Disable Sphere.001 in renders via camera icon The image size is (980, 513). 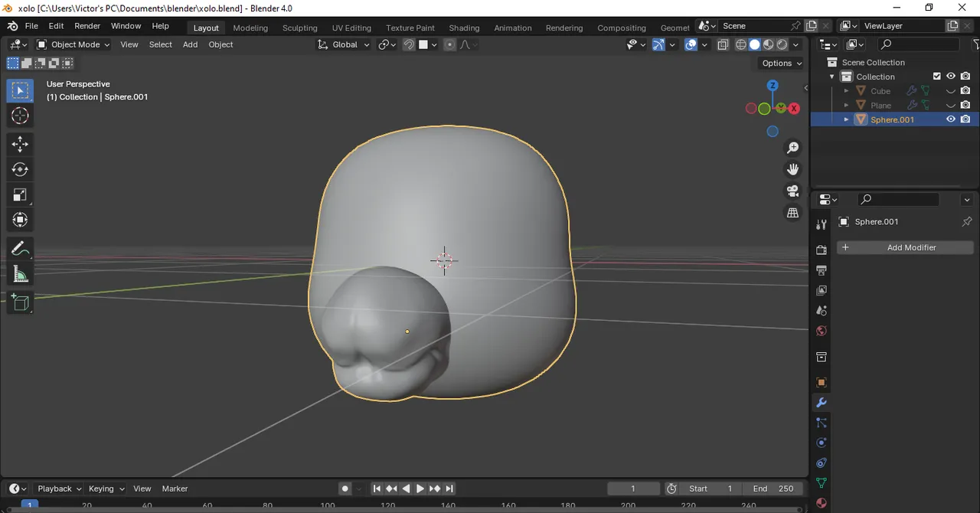965,119
